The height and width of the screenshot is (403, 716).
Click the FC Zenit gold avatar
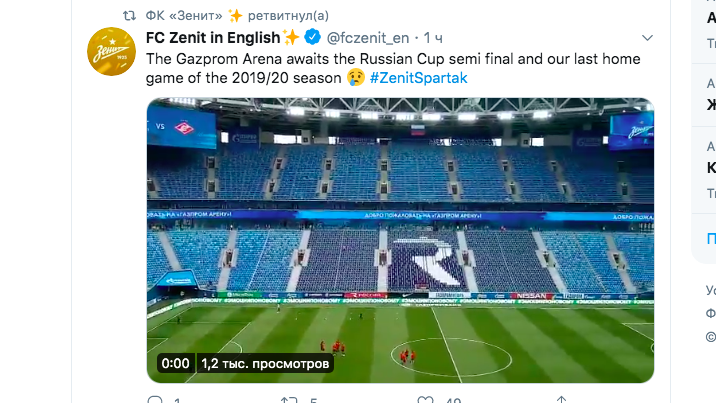pos(111,51)
